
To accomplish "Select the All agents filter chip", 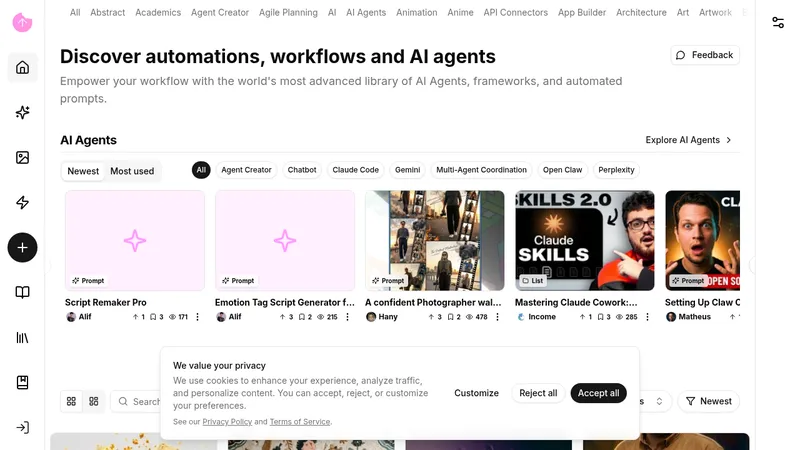I will 201,170.
